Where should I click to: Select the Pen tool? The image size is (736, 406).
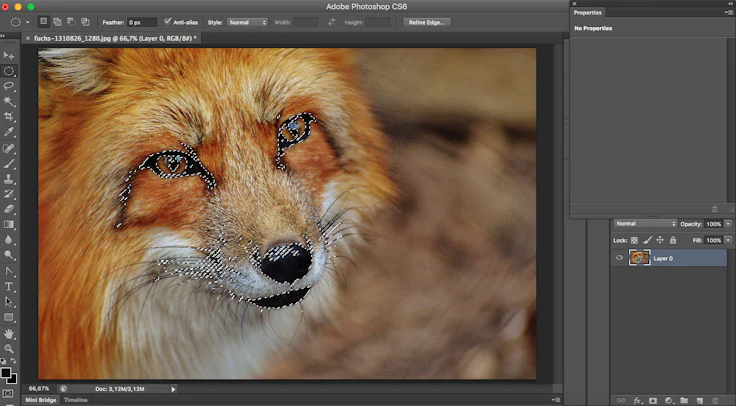(x=8, y=271)
